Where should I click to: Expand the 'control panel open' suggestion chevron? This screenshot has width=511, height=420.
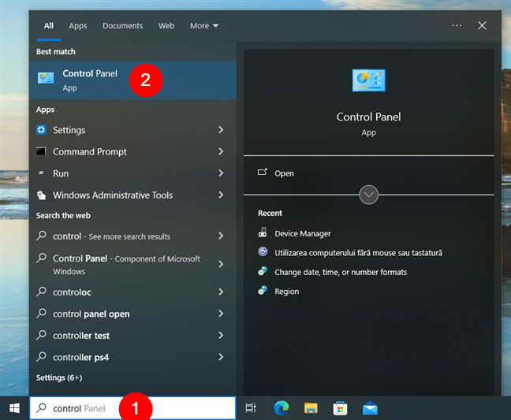pos(221,314)
